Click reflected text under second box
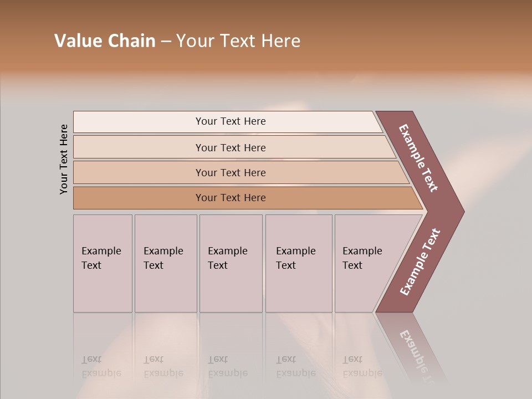Image resolution: width=532 pixels, height=399 pixels. [163, 366]
